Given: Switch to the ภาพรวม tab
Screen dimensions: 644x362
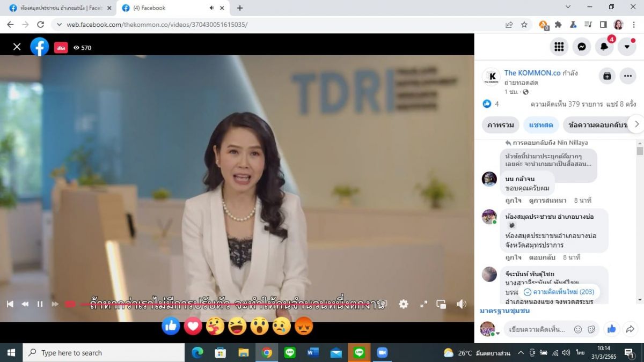Looking at the screenshot, I should click(500, 125).
